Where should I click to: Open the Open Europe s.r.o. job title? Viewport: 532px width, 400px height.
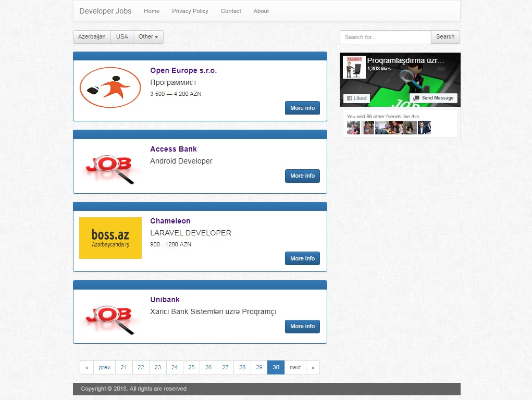tap(183, 70)
